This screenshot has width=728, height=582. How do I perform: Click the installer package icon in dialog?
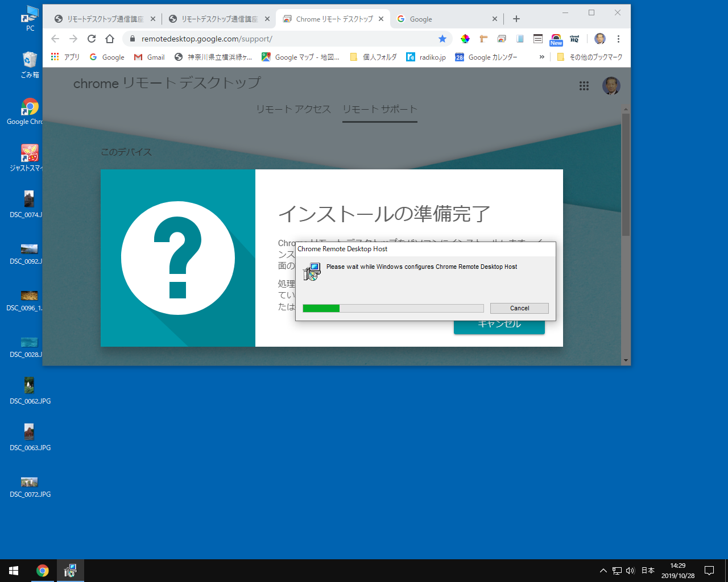(312, 272)
